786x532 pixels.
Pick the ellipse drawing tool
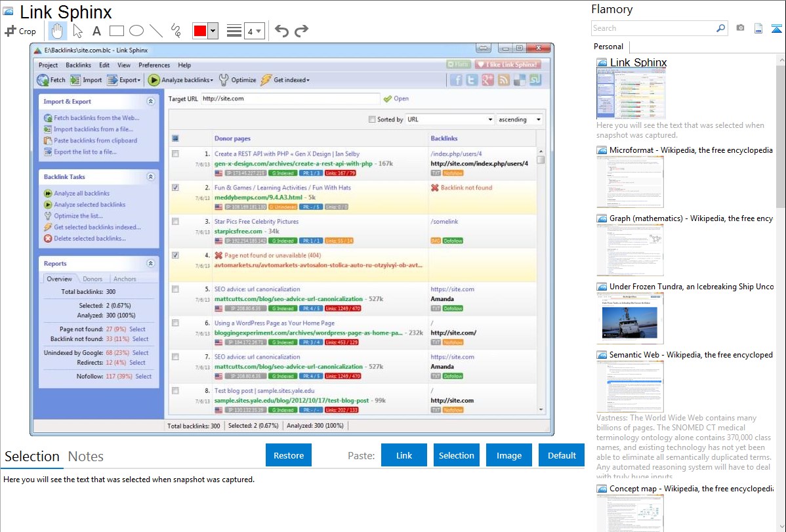136,31
